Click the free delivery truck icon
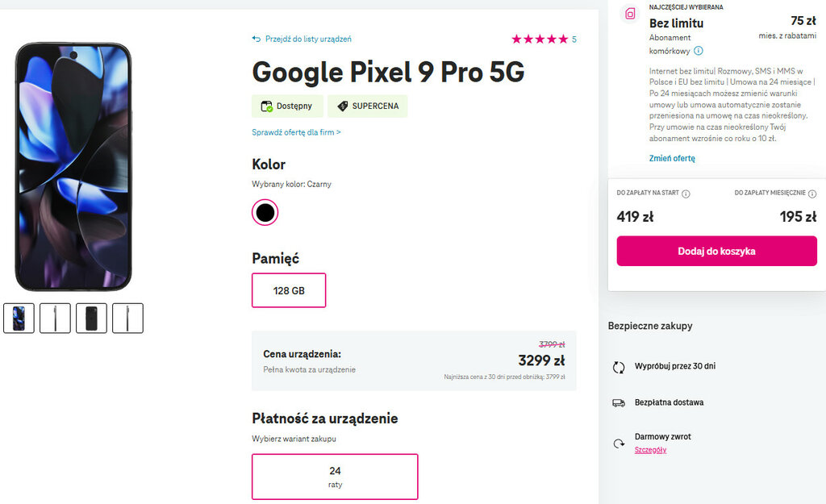 (619, 402)
